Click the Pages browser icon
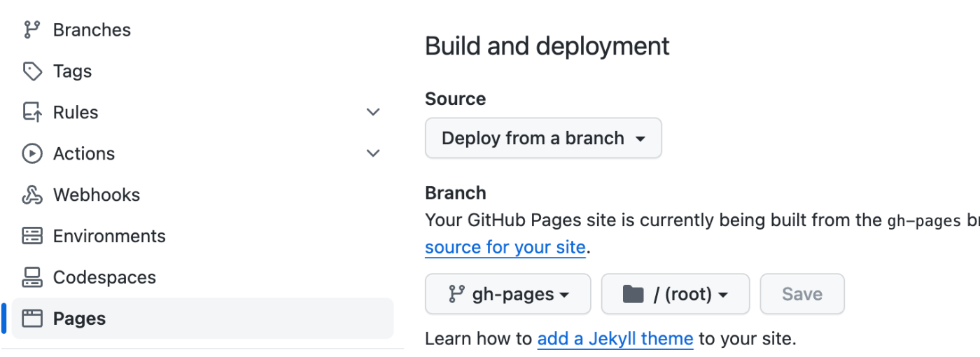This screenshot has width=980, height=357. coord(31,319)
